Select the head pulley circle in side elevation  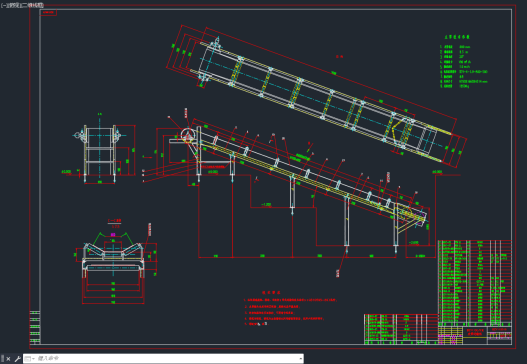coord(188,135)
